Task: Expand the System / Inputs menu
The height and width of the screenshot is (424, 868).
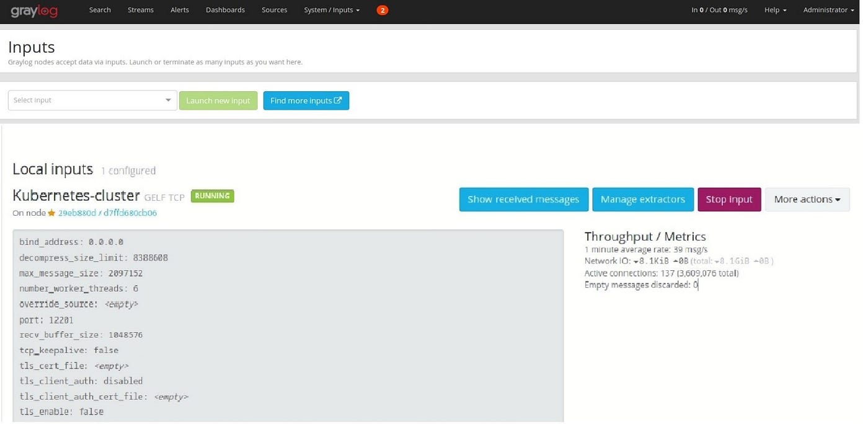Action: click(x=332, y=10)
